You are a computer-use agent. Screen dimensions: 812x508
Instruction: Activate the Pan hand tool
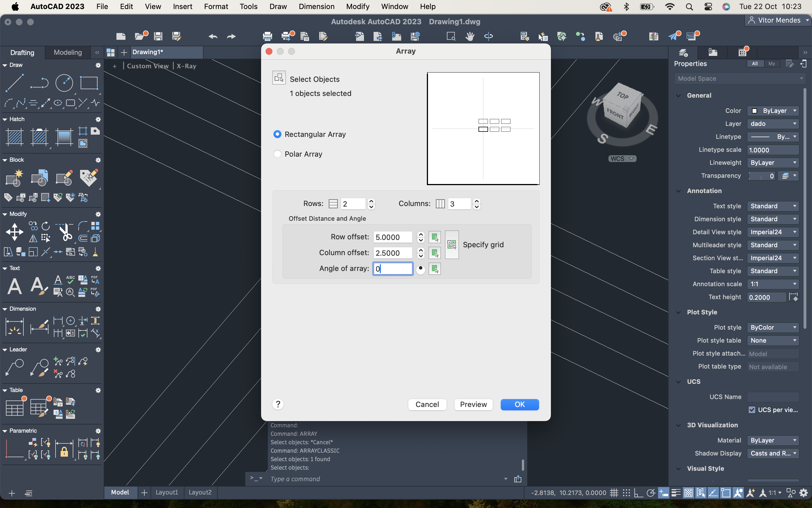pos(470,36)
